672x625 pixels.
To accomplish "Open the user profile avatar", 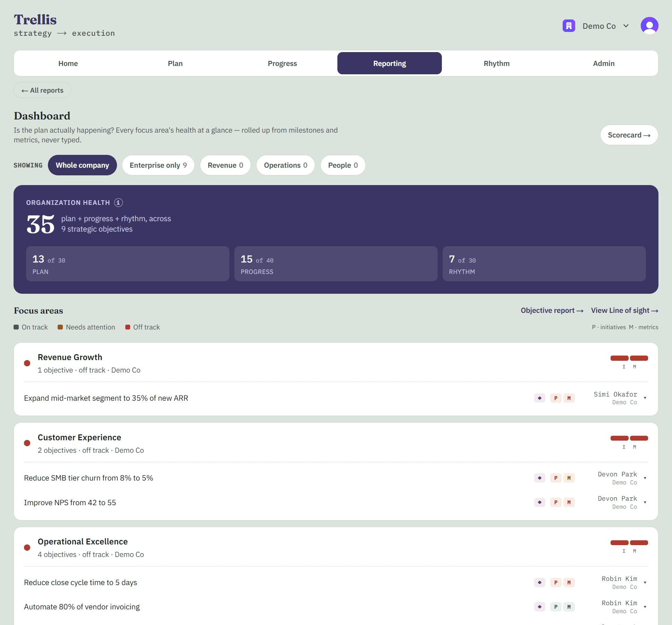I will click(x=649, y=26).
